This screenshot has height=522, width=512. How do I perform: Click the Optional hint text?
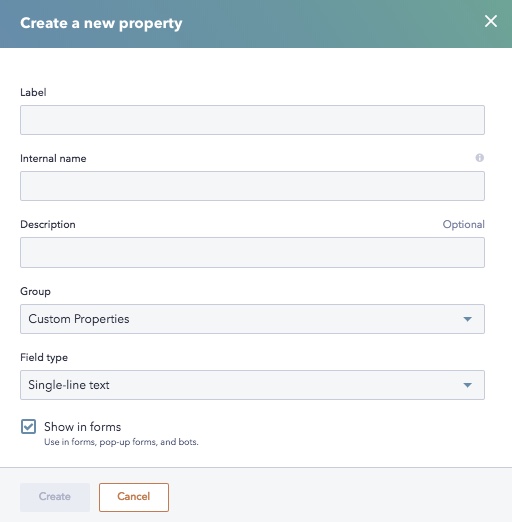pos(463,225)
